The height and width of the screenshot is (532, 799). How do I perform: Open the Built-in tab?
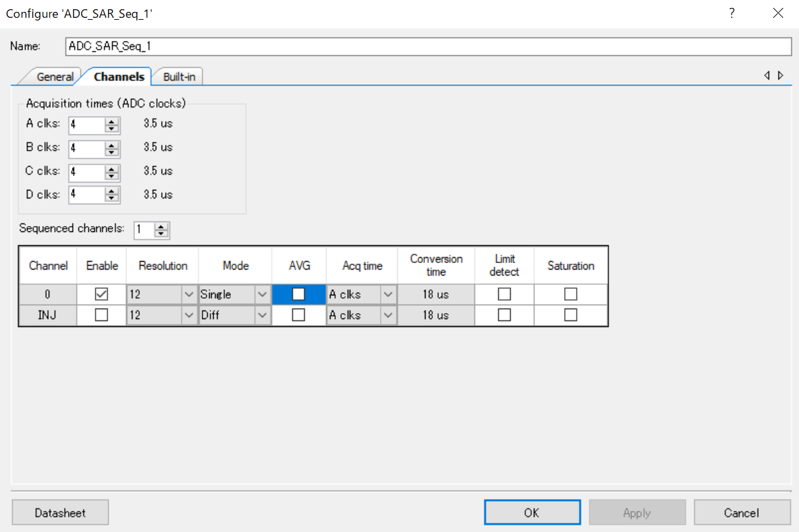pyautogui.click(x=179, y=77)
